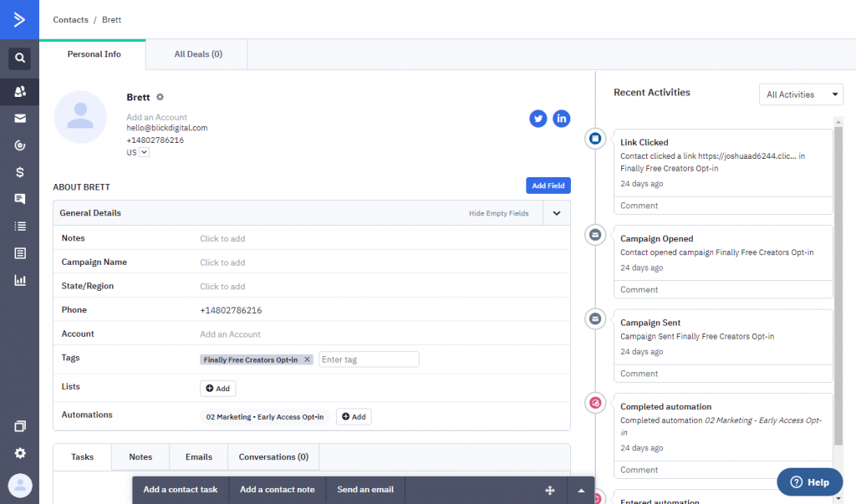This screenshot has width=856, height=504.
Task: Open the Twitter profile icon
Action: point(538,119)
